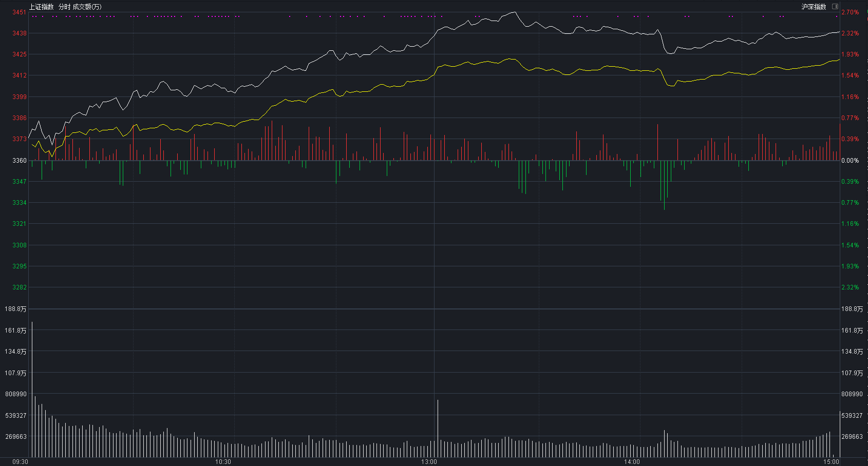This screenshot has width=868, height=466.
Task: Select the 3373 price axis value
Action: [x=20, y=139]
